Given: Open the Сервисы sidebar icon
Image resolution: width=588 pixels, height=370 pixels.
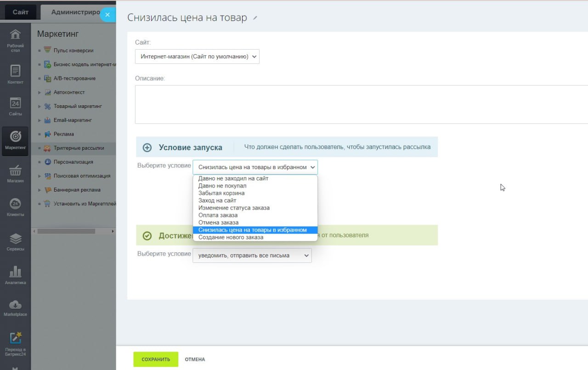Looking at the screenshot, I should [15, 242].
